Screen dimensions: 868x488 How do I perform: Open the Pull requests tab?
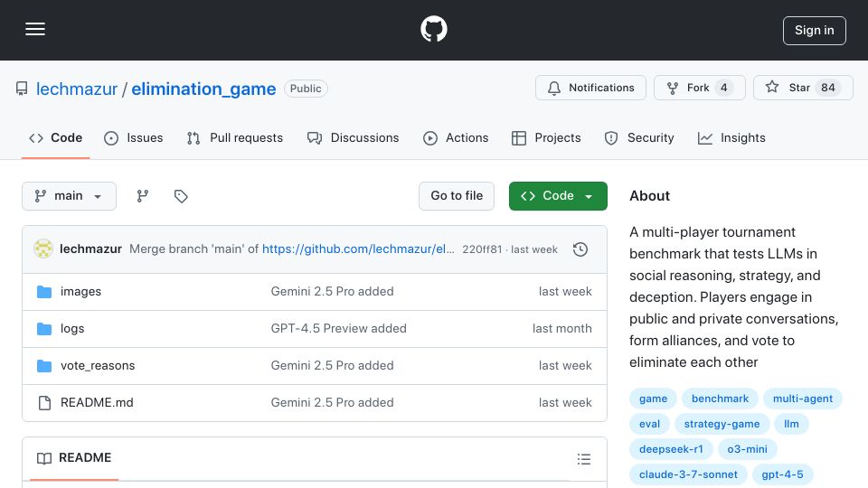point(235,137)
